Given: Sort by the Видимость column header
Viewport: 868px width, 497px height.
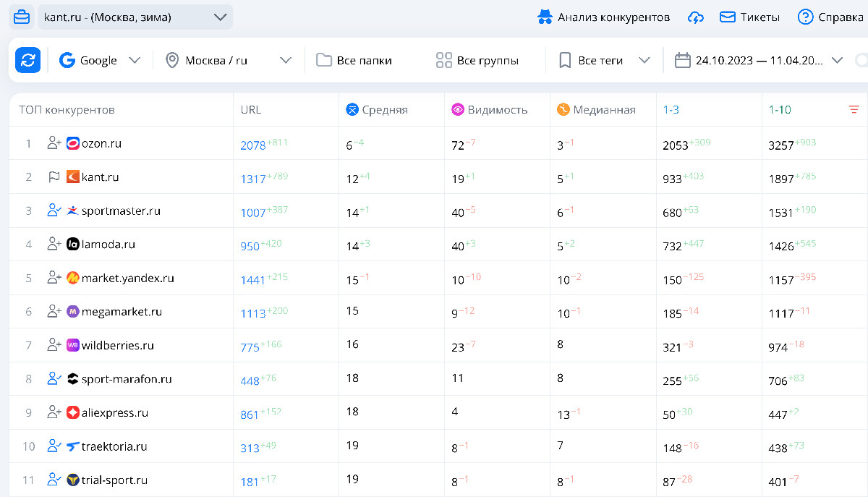Looking at the screenshot, I should pyautogui.click(x=490, y=110).
